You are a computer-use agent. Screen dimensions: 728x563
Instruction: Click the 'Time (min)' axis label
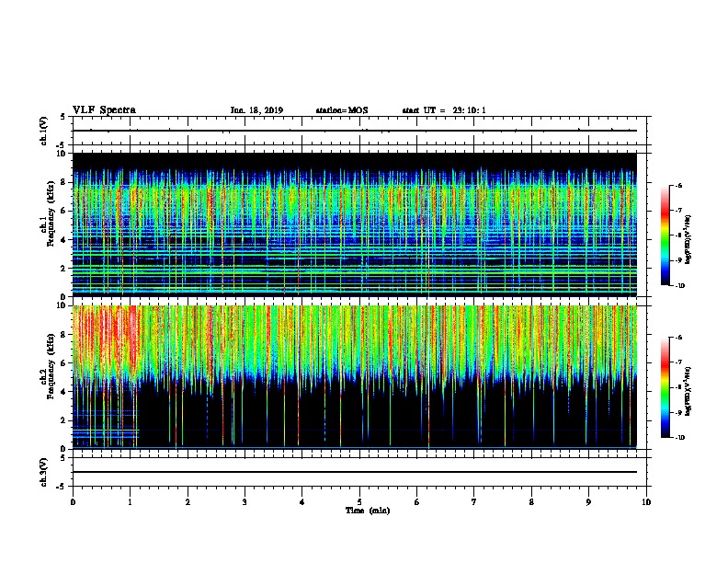tap(368, 511)
